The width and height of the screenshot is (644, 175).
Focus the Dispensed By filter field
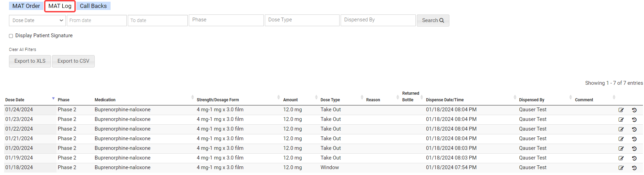[378, 20]
